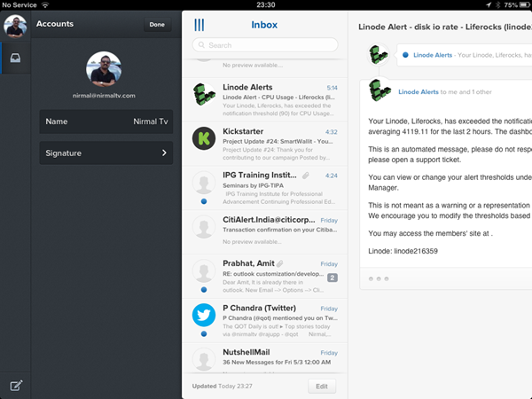Compose a new email with pencil icon
This screenshot has width=532, height=399.
[x=16, y=386]
